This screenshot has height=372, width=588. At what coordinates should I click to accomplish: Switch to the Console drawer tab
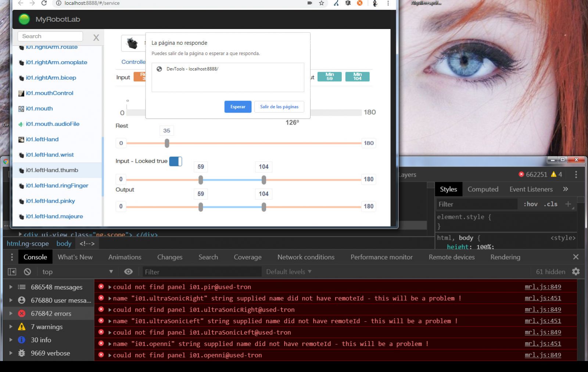(x=35, y=257)
